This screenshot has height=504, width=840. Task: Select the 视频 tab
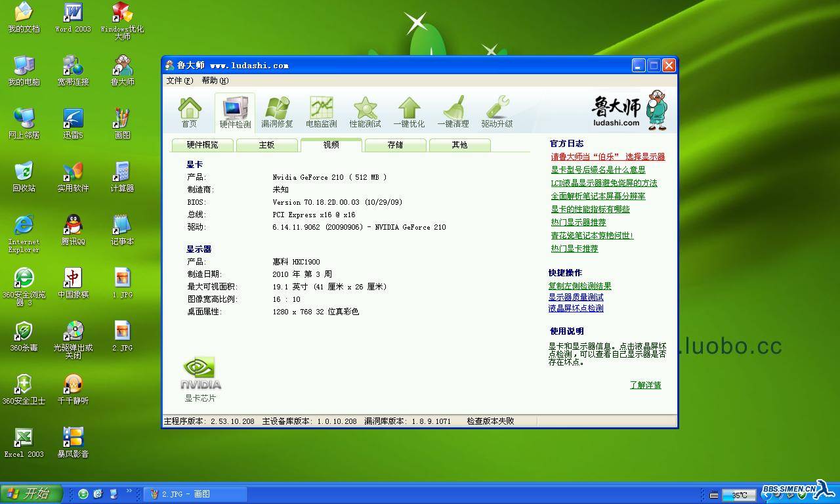click(x=331, y=144)
